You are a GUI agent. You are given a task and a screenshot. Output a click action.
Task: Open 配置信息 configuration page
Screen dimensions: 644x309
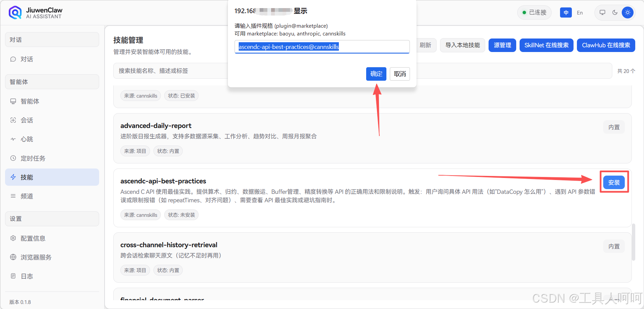[52, 238]
